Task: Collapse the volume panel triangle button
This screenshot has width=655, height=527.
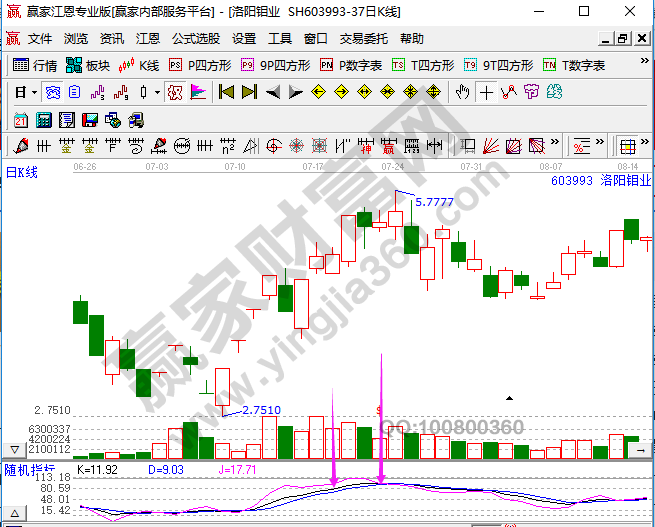Action: [x=13, y=450]
